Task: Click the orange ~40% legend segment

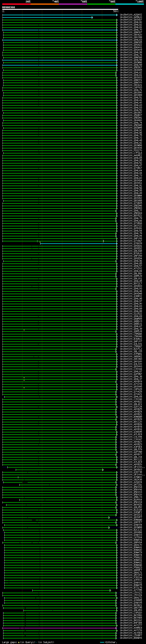Action: 45,4
